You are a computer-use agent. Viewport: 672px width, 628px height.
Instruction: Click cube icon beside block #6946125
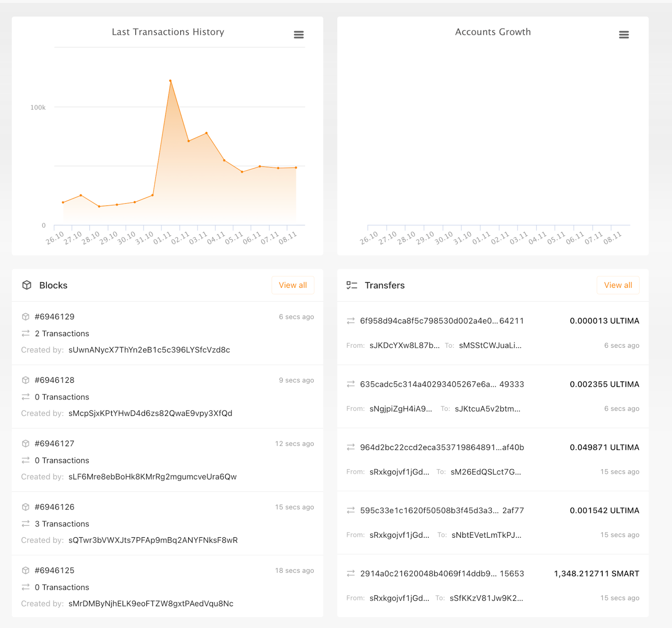pos(26,570)
